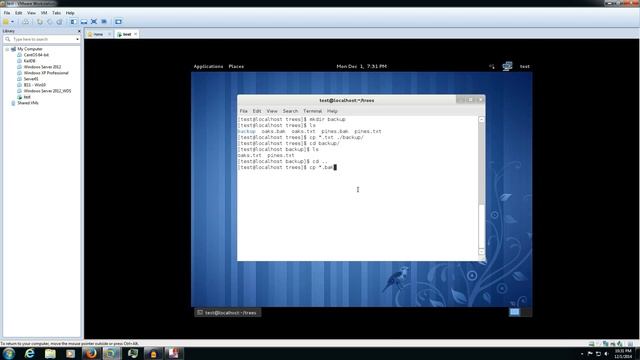Select the first workspace in the switcher
Viewport: 640px width, 360px height.
514,312
